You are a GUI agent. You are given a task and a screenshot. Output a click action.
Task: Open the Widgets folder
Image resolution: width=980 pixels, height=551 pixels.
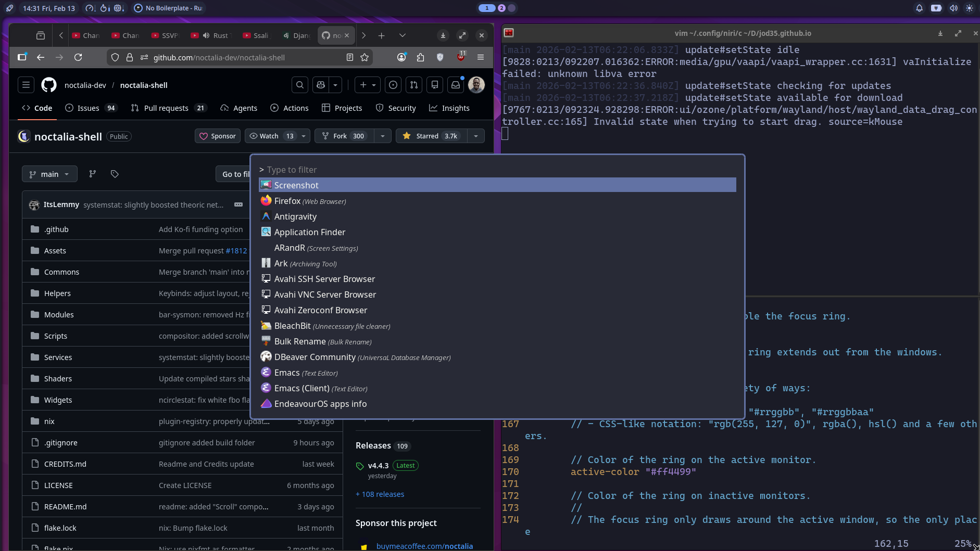[58, 400]
